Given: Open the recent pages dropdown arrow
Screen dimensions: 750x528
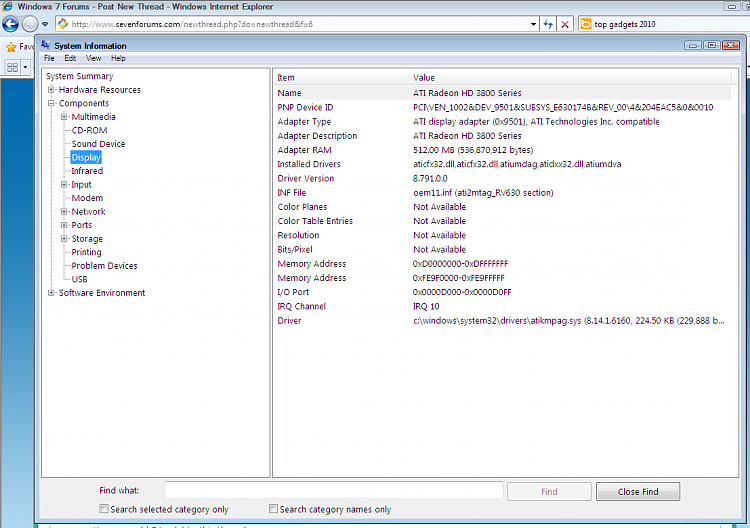Looking at the screenshot, I should click(45, 24).
